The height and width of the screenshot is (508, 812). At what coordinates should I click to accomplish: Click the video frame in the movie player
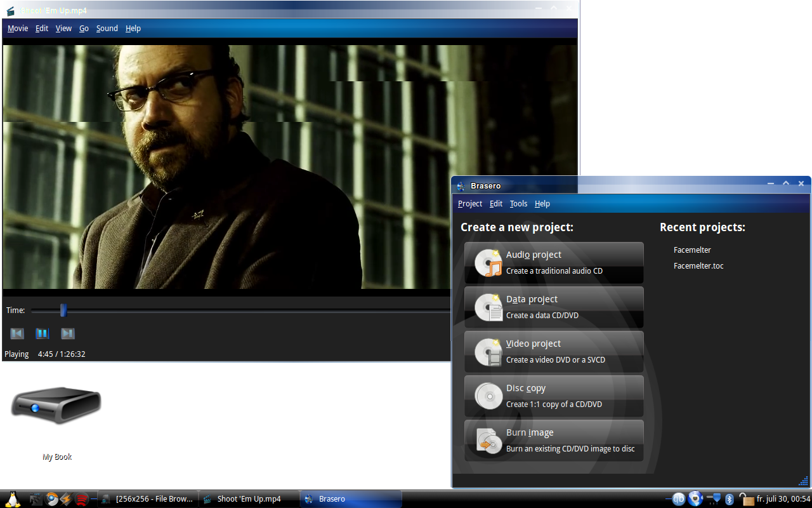[x=290, y=166]
